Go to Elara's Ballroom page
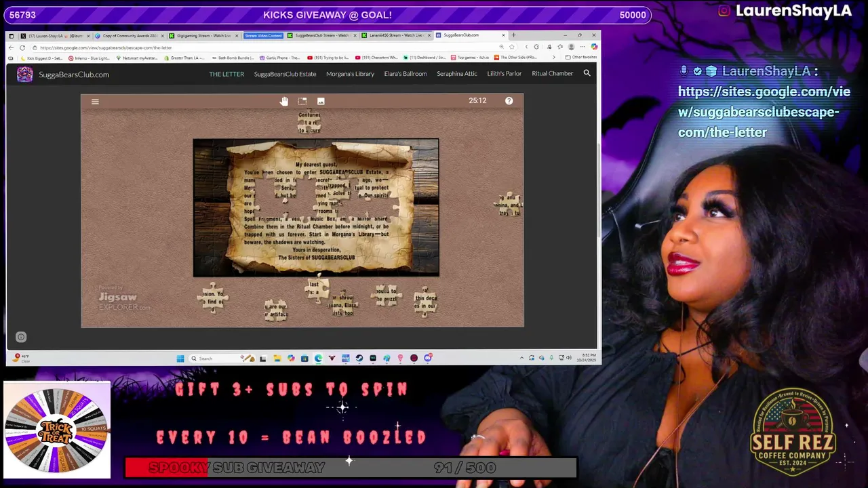868x488 pixels. pos(406,74)
